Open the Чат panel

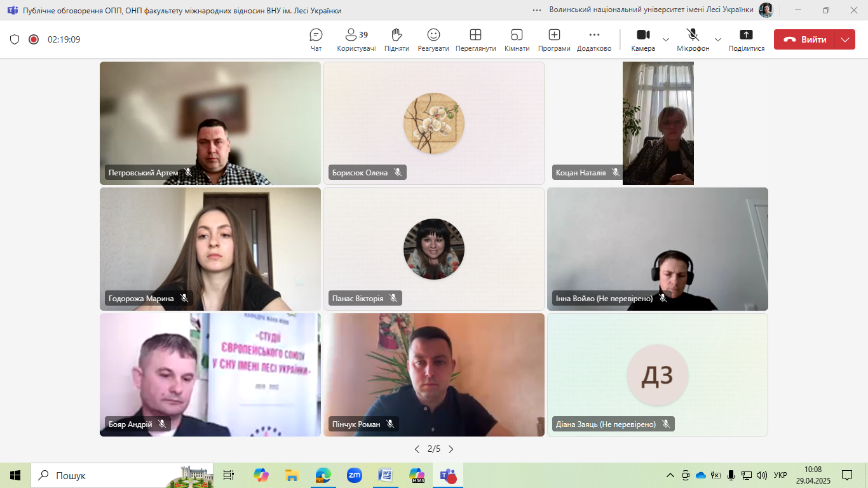point(315,39)
